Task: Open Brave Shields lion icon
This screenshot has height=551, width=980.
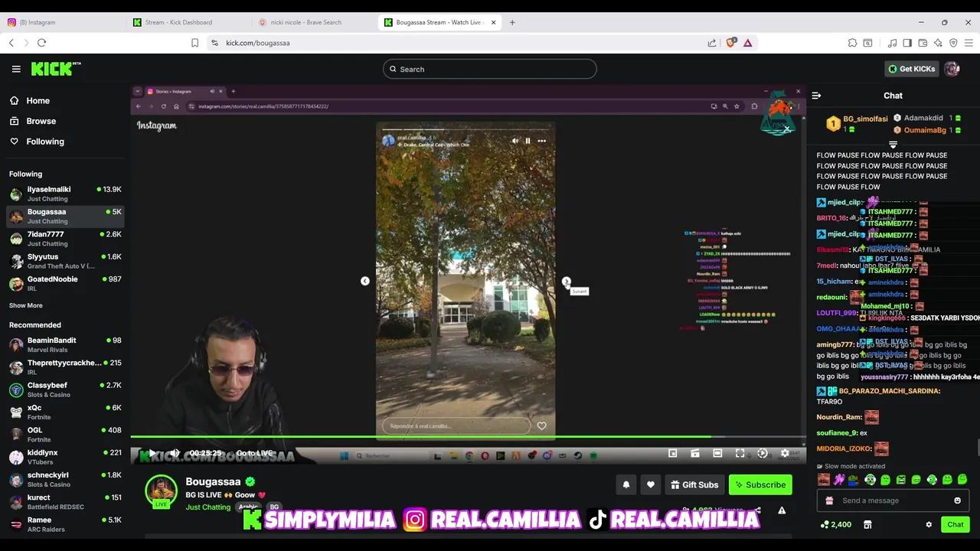Action: [x=730, y=43]
